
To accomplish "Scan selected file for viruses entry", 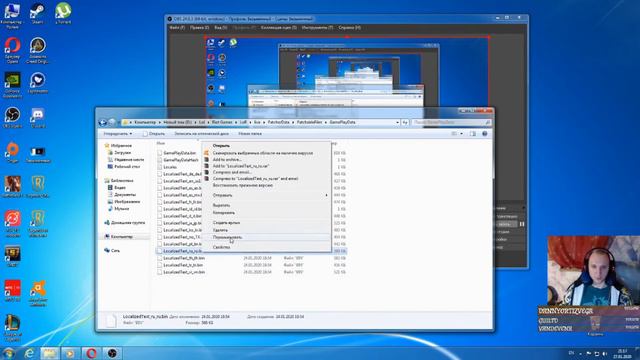I will (263, 153).
